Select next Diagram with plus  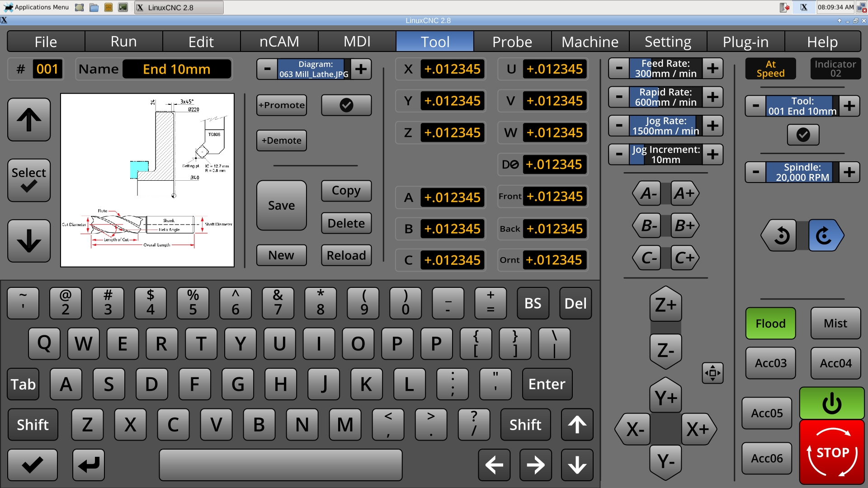(361, 69)
